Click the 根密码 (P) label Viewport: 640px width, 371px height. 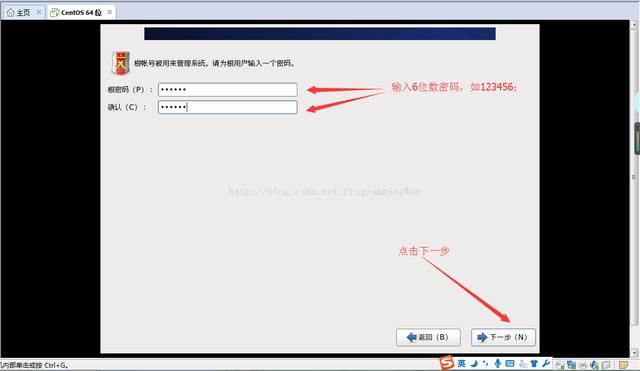click(x=130, y=89)
